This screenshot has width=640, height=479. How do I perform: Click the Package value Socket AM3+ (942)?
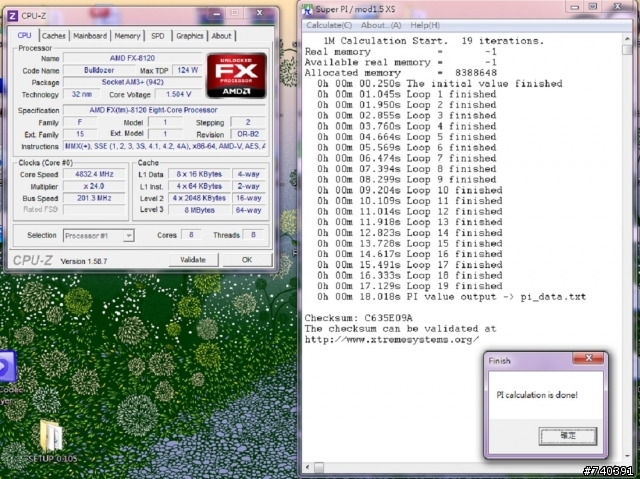point(132,82)
